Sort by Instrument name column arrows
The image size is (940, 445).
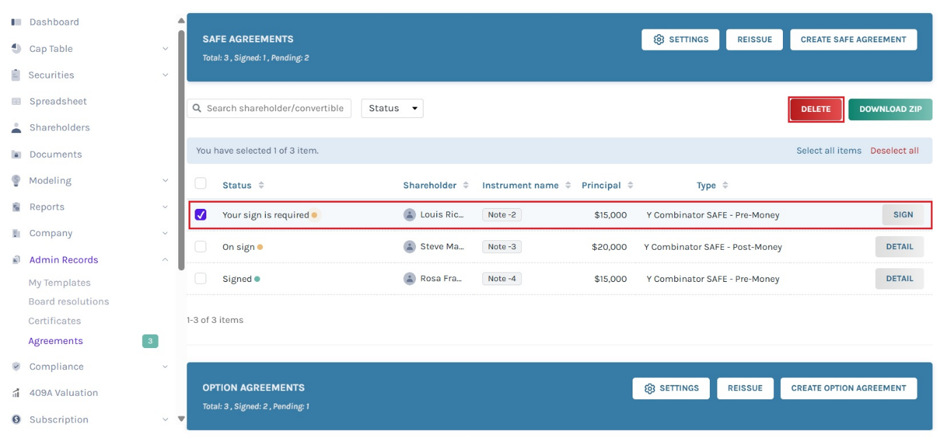point(568,185)
